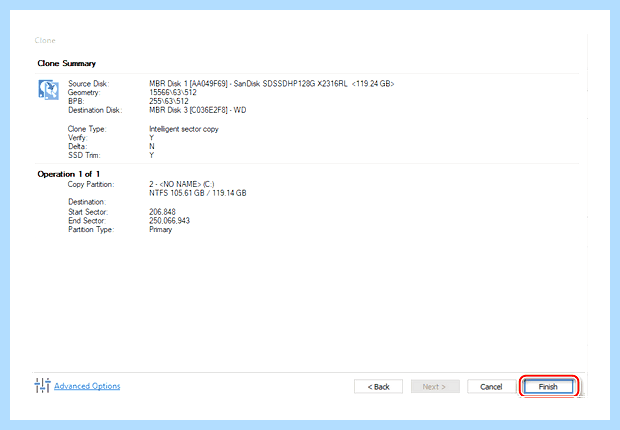Viewport: 620px width, 430px height.
Task: Click the End Sector value '250,066,943'
Action: click(169, 220)
